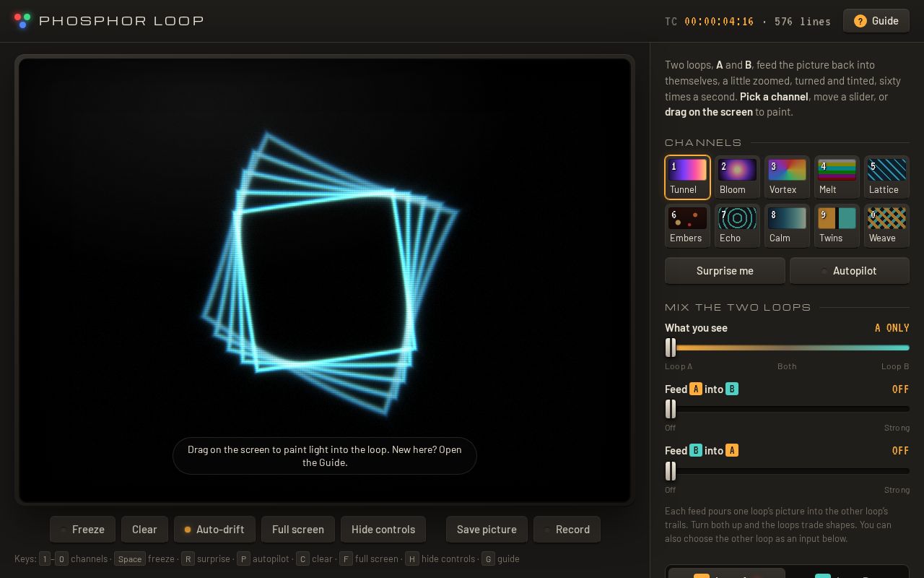Click the 'CHANNELS' section heading
Screen dimensions: 924x578
[703, 142]
